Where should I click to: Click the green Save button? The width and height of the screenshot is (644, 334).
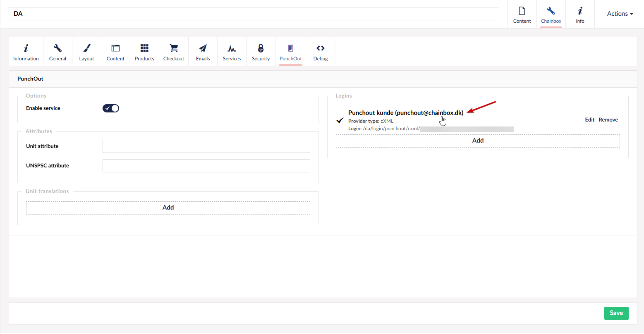[x=616, y=313]
